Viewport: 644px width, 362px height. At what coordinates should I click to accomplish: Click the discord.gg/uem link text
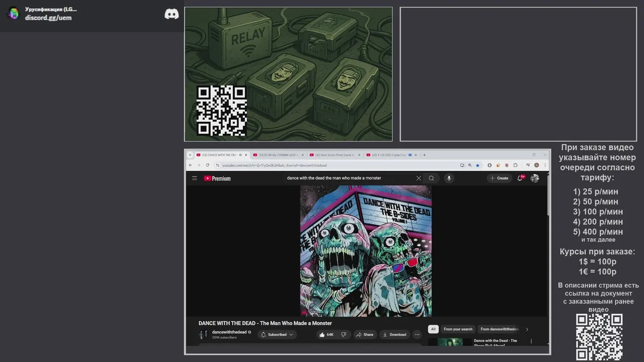(48, 18)
